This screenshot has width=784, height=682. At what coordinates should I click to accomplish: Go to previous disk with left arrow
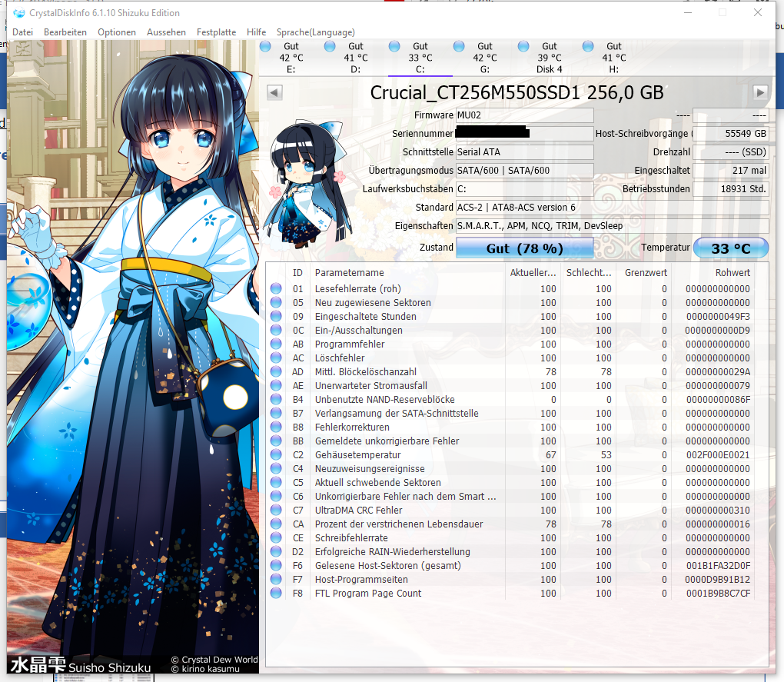274,92
